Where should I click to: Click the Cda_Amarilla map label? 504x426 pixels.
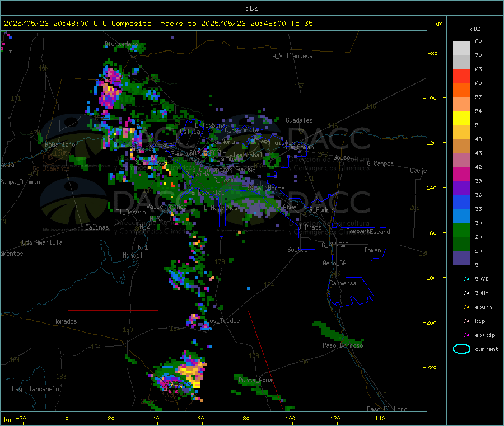pyautogui.click(x=42, y=242)
